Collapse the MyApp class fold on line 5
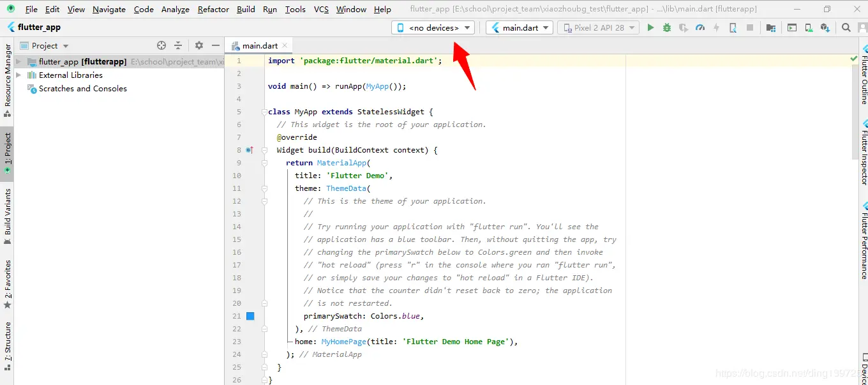The image size is (868, 385). coord(264,112)
